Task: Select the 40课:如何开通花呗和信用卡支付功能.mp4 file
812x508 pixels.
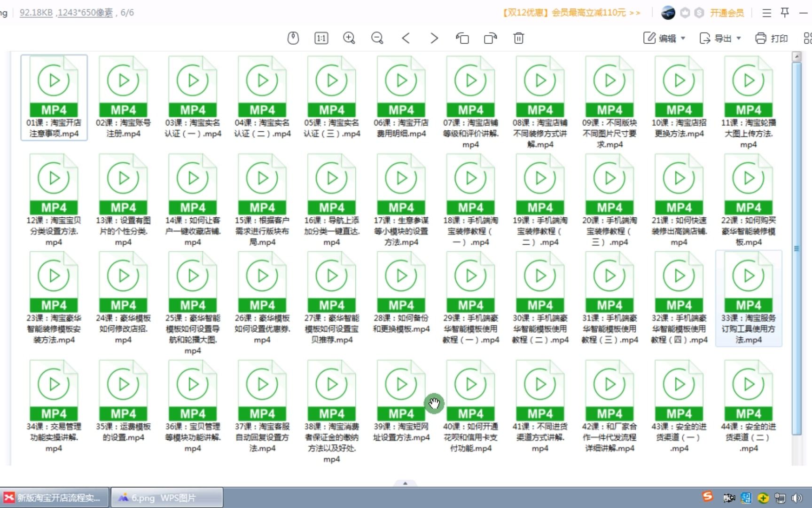Action: (470, 406)
